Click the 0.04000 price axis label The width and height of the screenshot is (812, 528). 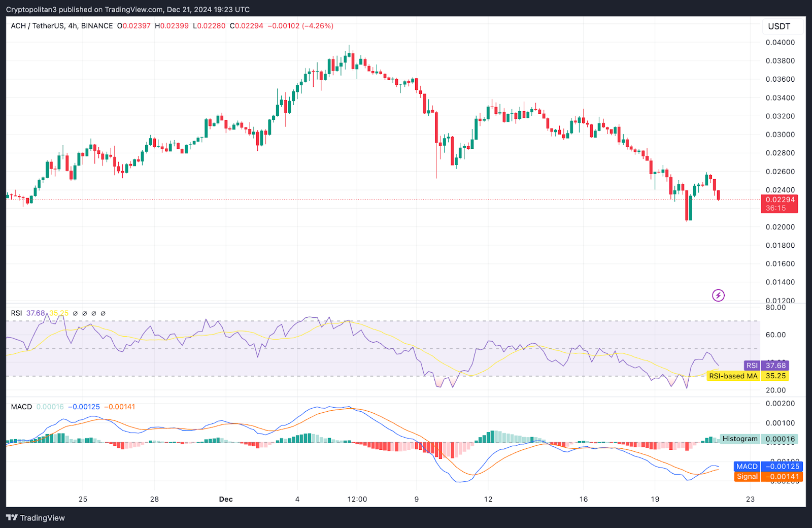(780, 42)
